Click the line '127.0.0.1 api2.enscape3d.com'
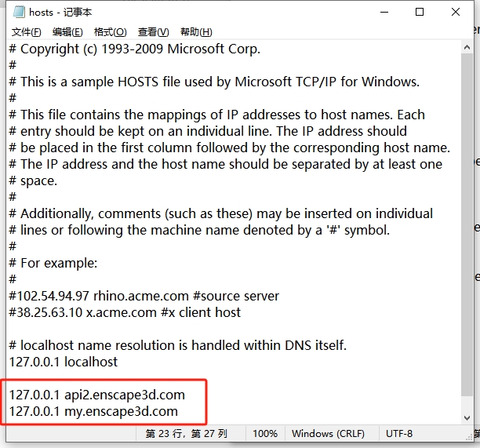This screenshot has height=448, width=480. (x=97, y=395)
